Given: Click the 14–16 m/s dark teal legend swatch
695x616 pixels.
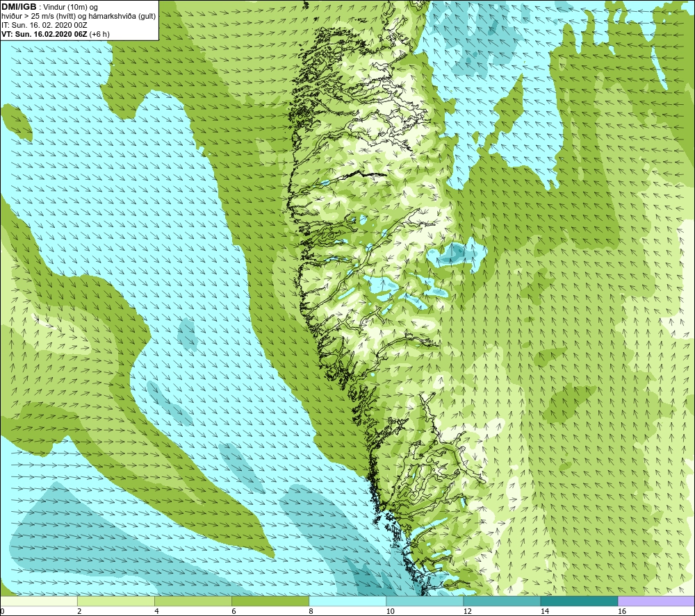Looking at the screenshot, I should pos(578,601).
